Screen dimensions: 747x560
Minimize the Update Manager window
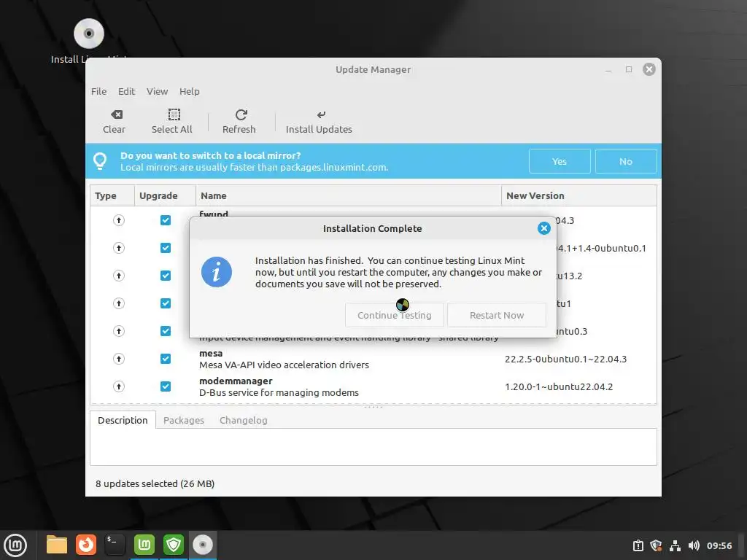pyautogui.click(x=608, y=69)
